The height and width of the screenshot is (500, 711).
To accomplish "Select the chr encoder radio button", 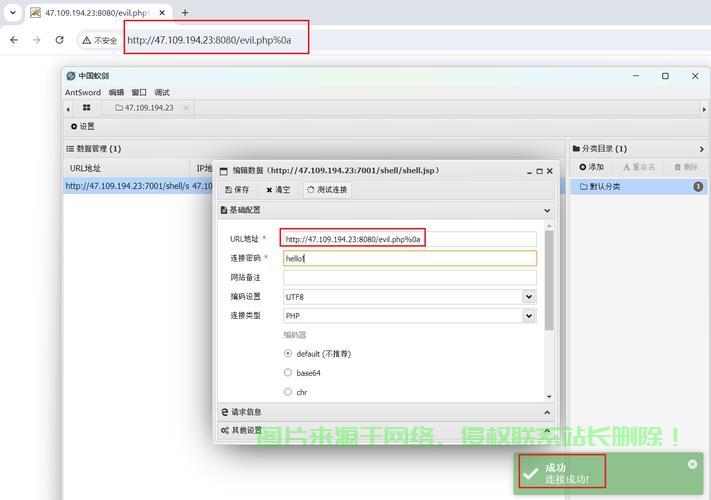I will click(288, 392).
